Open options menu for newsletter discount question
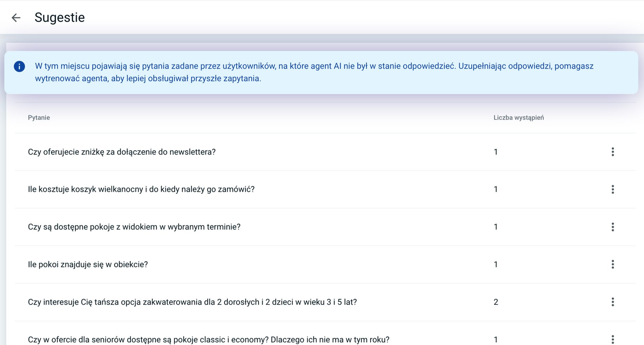Image resolution: width=644 pixels, height=345 pixels. click(612, 152)
